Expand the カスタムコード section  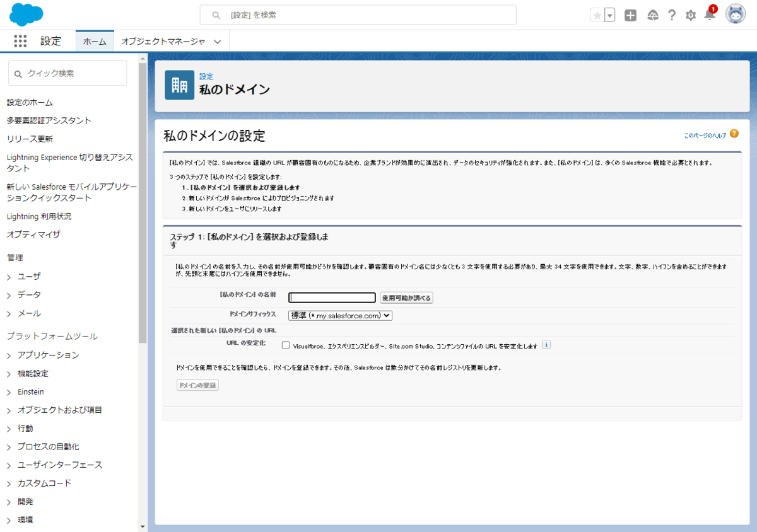pos(9,483)
